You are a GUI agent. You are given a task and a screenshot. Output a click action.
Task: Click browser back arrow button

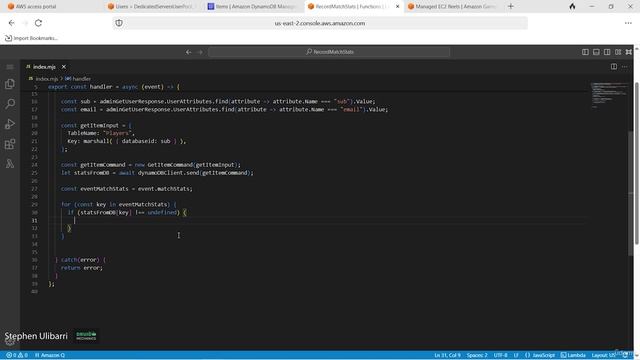coord(11,23)
